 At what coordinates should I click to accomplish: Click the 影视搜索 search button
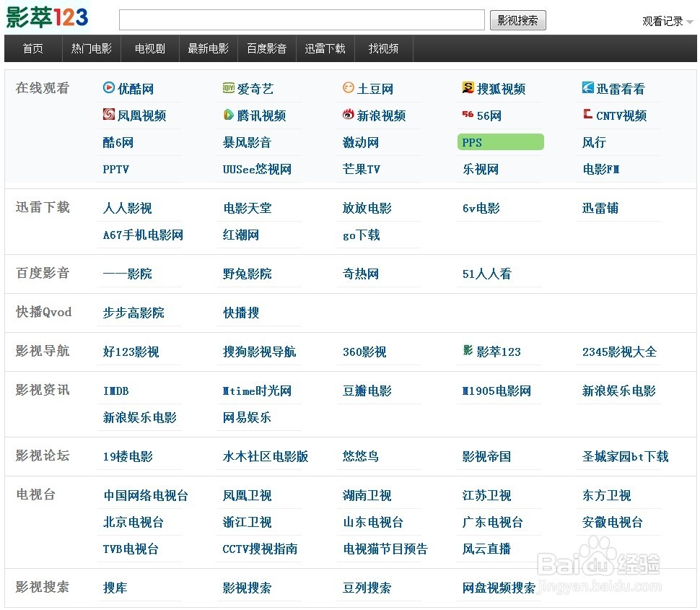point(517,20)
